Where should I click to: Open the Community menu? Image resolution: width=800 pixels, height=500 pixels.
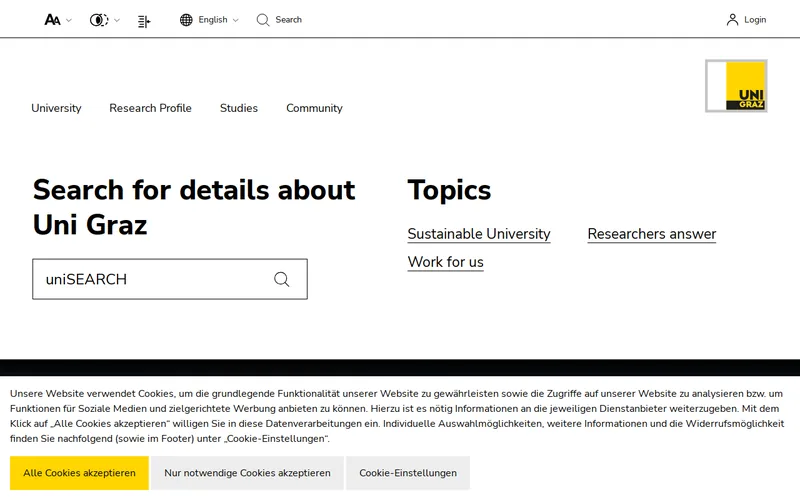pyautogui.click(x=314, y=108)
